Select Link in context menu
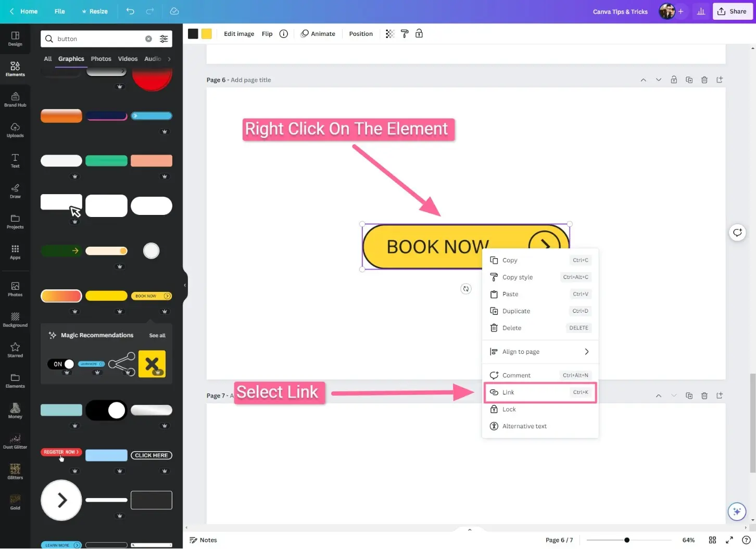The image size is (756, 549). pos(540,392)
